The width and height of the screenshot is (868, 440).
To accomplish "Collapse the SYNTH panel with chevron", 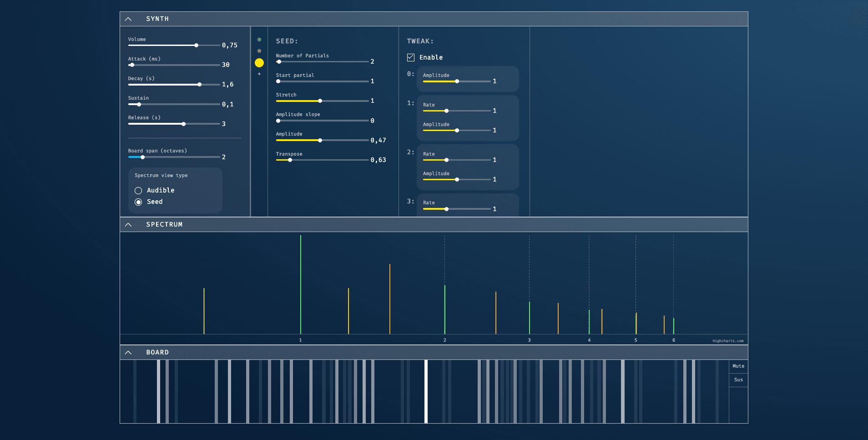I will coord(128,19).
